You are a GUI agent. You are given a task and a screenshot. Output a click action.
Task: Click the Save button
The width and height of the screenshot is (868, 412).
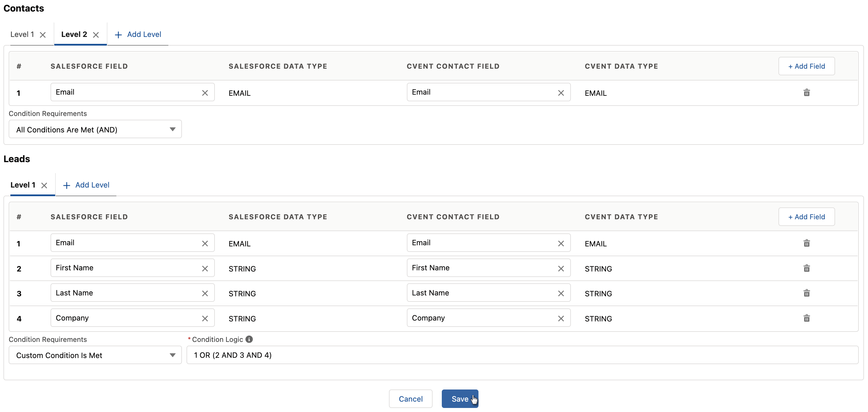tap(460, 398)
